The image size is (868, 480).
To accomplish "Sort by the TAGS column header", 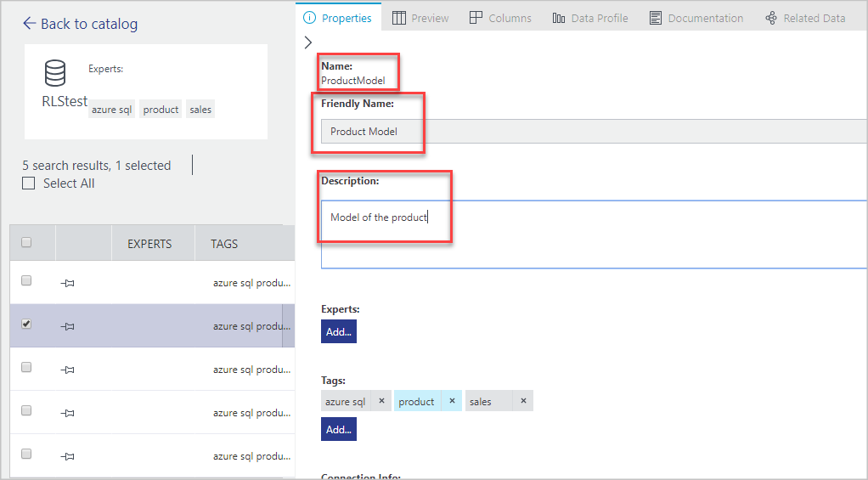I will coord(224,244).
